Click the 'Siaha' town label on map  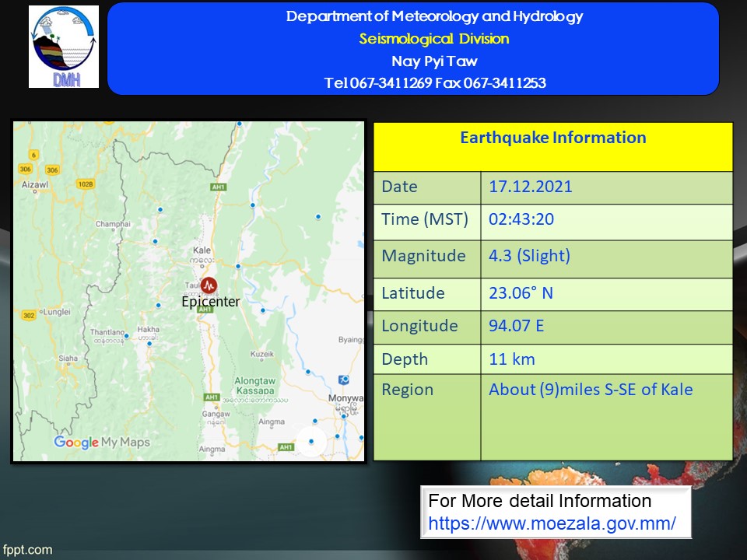pyautogui.click(x=68, y=358)
